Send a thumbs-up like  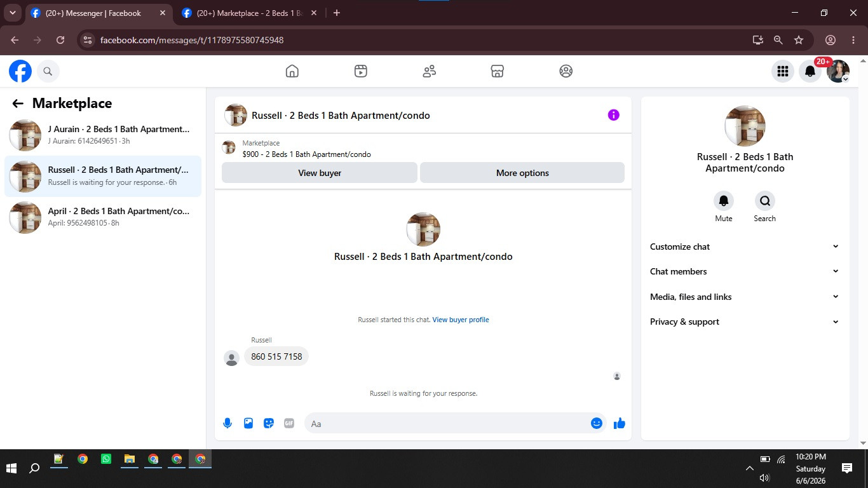coord(620,423)
